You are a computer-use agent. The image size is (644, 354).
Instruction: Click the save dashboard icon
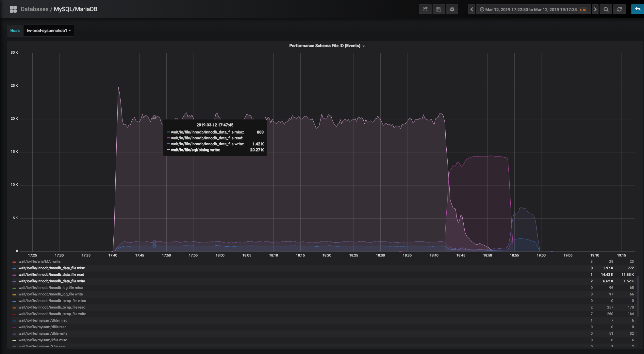click(438, 9)
